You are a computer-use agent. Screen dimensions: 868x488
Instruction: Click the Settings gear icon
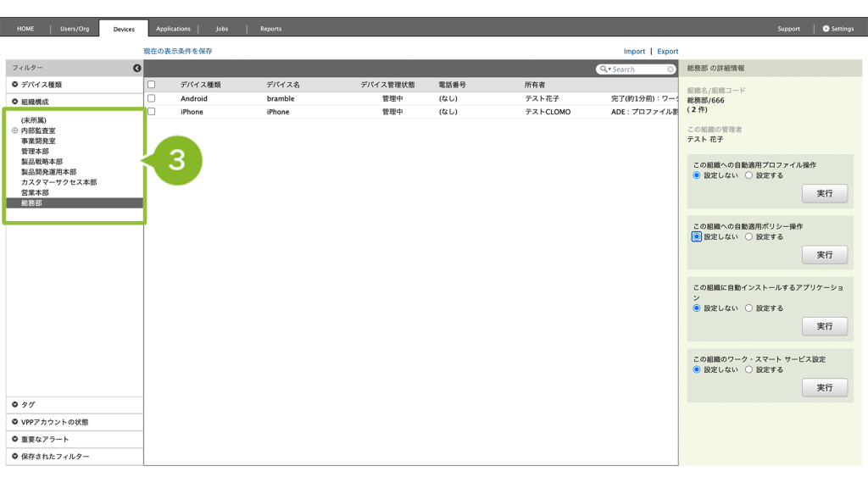[826, 29]
